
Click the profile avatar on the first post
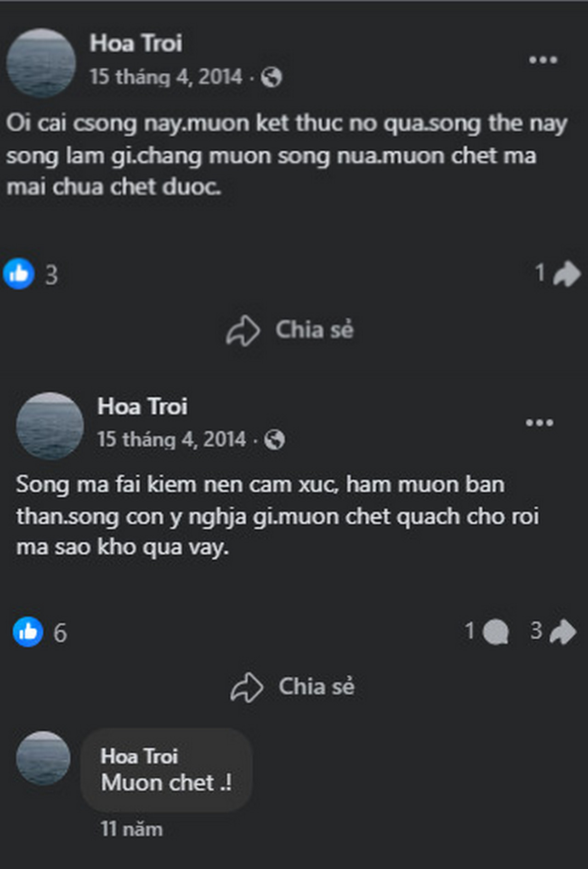(41, 63)
